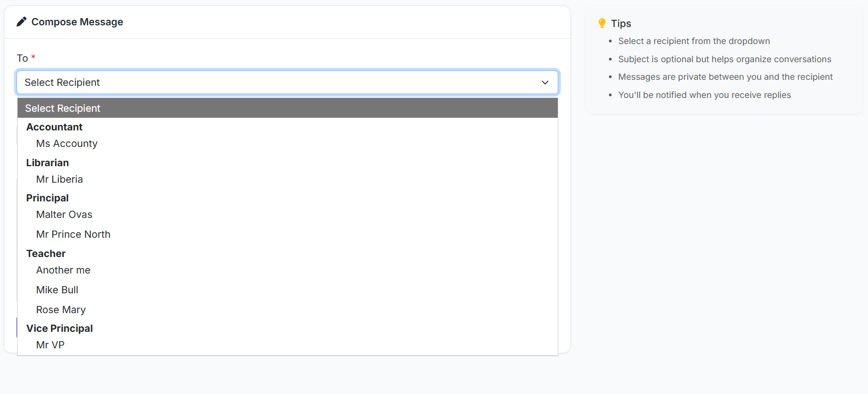Viewport: 868px width, 394px height.
Task: Click the Compose Message header title
Action: pyautogui.click(x=77, y=22)
